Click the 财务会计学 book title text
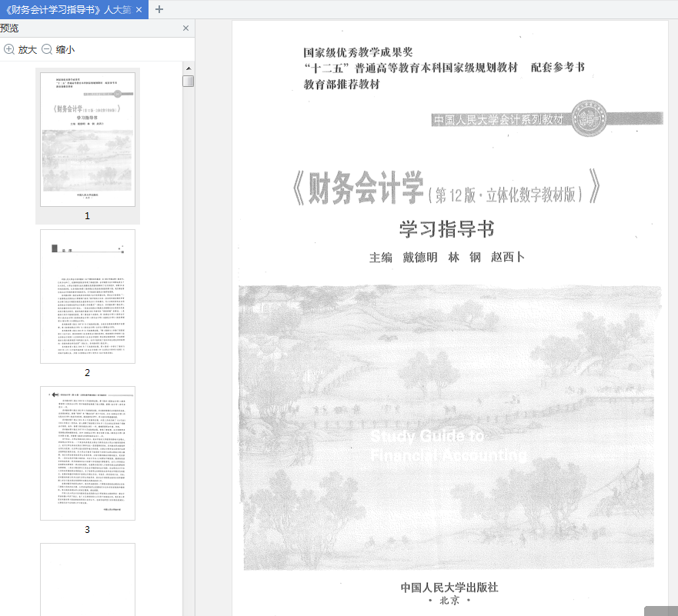 click(x=366, y=188)
